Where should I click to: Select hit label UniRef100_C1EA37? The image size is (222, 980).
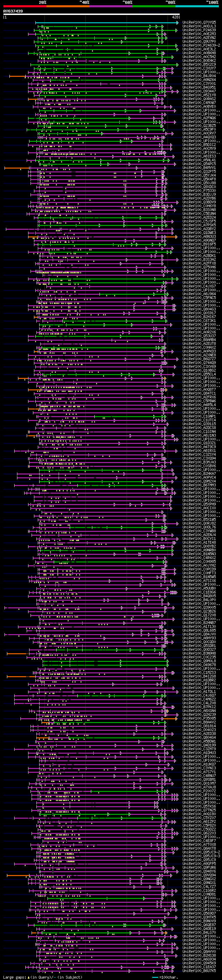coord(199,967)
